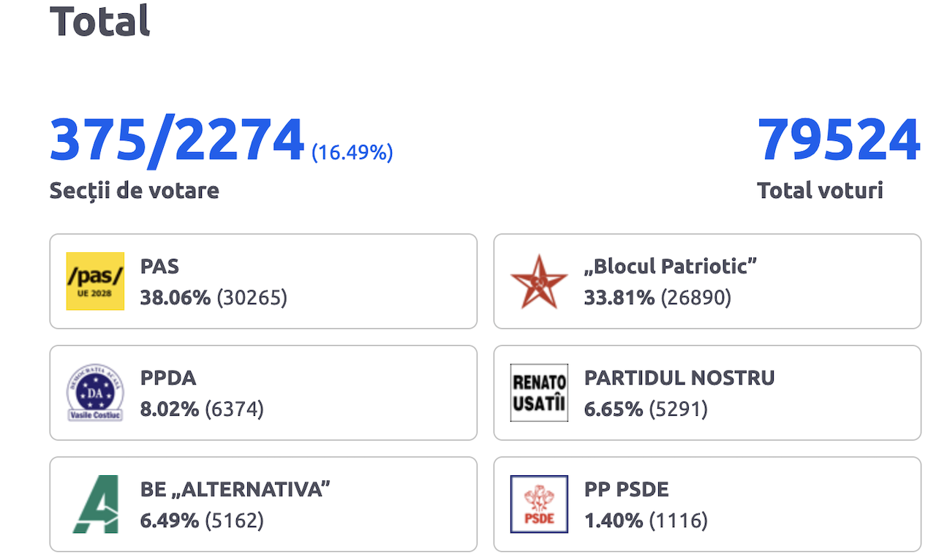Screen dimensions: 936x560
Task: Click the Secții de votare label
Action: click(134, 191)
